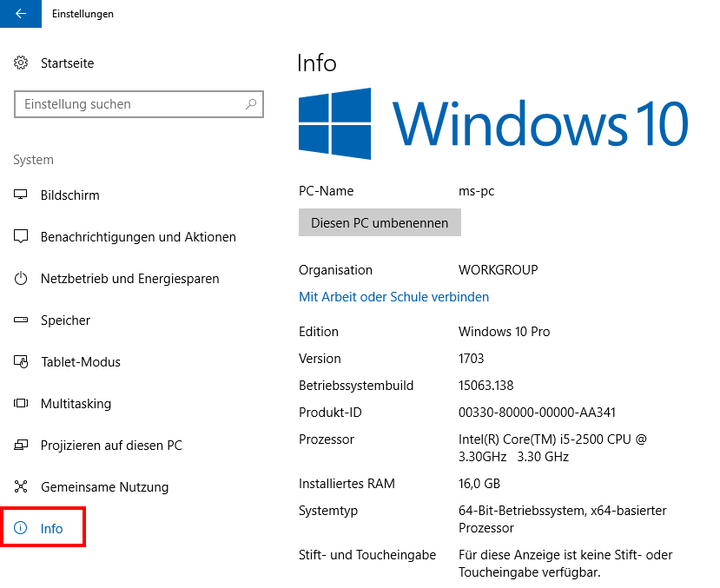Click the Speicher drive icon
The height and width of the screenshot is (588, 720).
(x=22, y=320)
